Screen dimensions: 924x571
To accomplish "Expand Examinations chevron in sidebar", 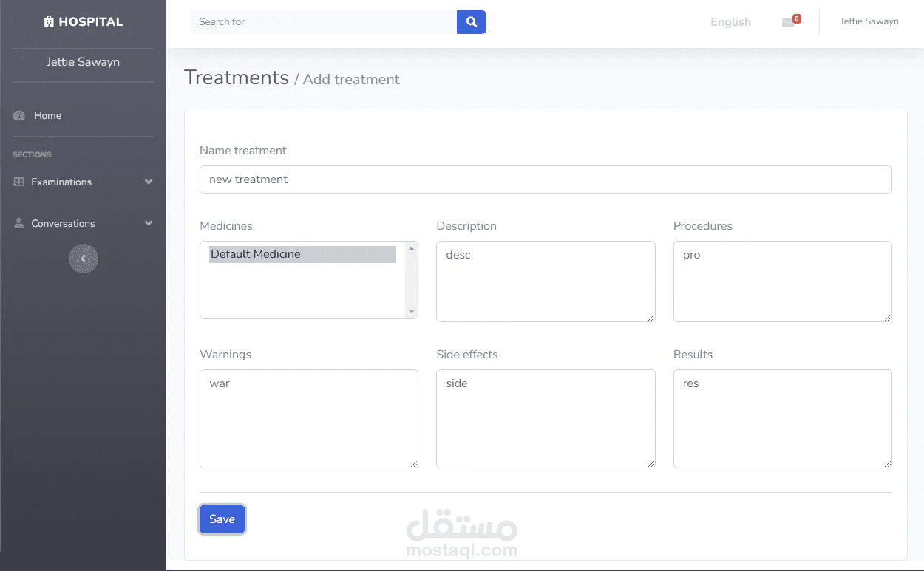I will point(149,182).
